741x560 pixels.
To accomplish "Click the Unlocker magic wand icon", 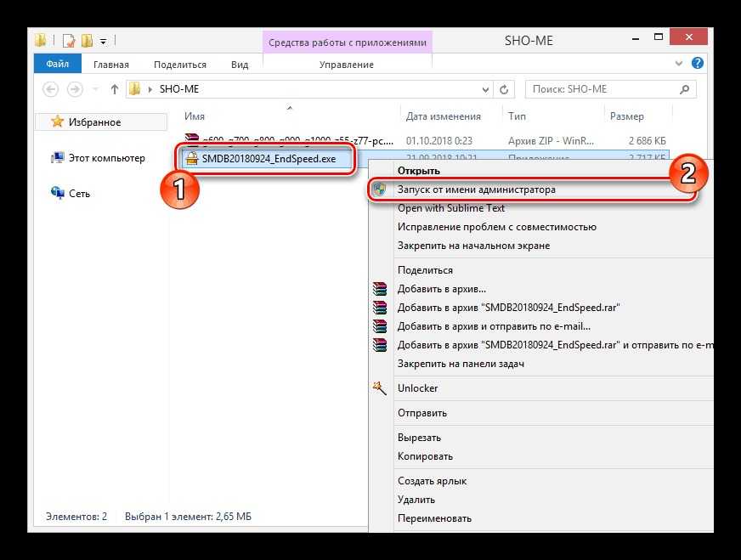I will click(380, 387).
